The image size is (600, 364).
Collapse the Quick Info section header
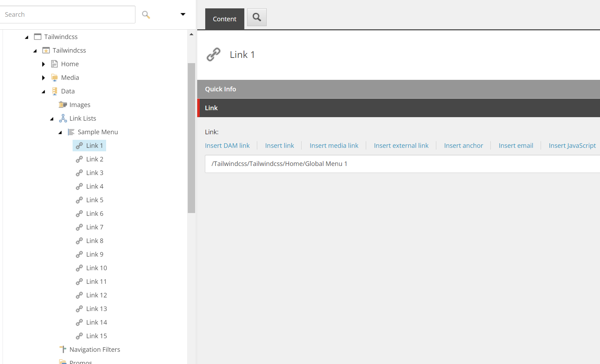coord(399,89)
